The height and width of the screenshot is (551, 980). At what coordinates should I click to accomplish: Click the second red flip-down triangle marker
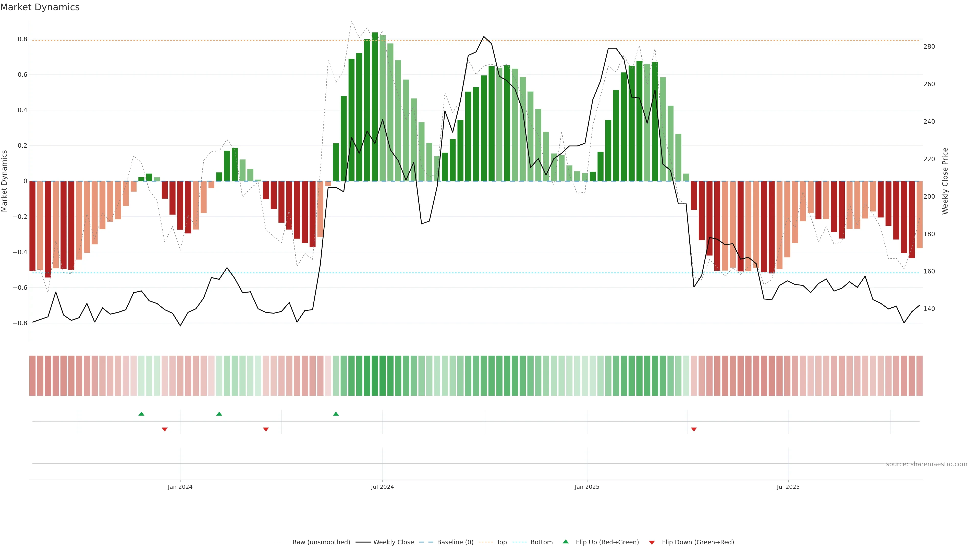pyautogui.click(x=266, y=429)
